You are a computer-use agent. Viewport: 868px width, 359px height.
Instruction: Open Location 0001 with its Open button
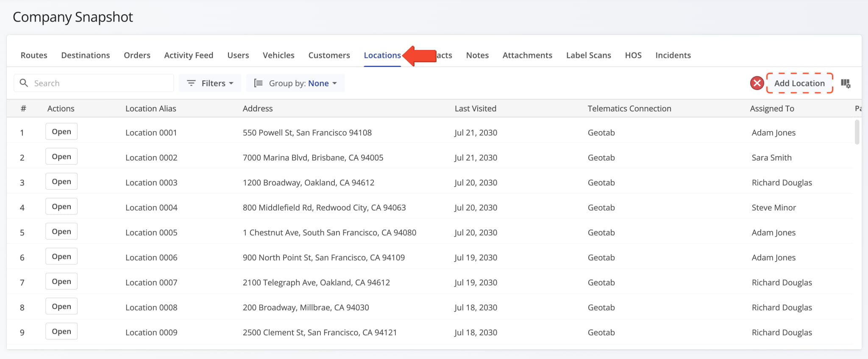61,132
